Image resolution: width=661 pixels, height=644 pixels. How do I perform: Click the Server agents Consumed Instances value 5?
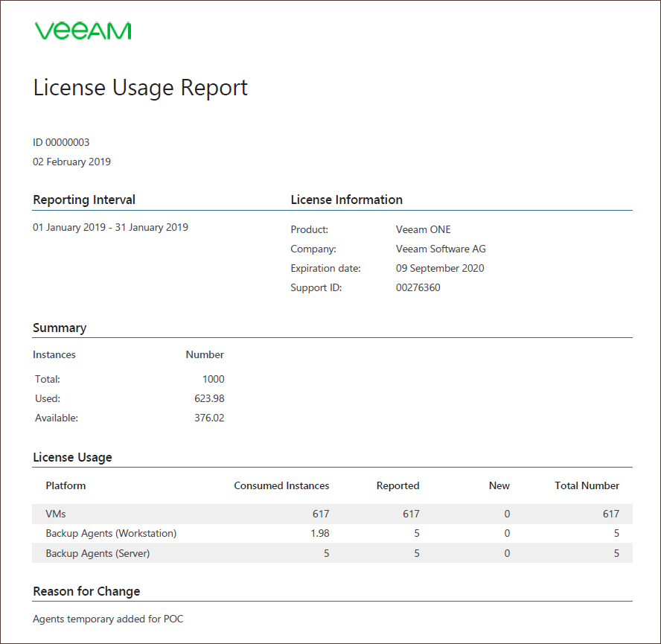(x=327, y=553)
